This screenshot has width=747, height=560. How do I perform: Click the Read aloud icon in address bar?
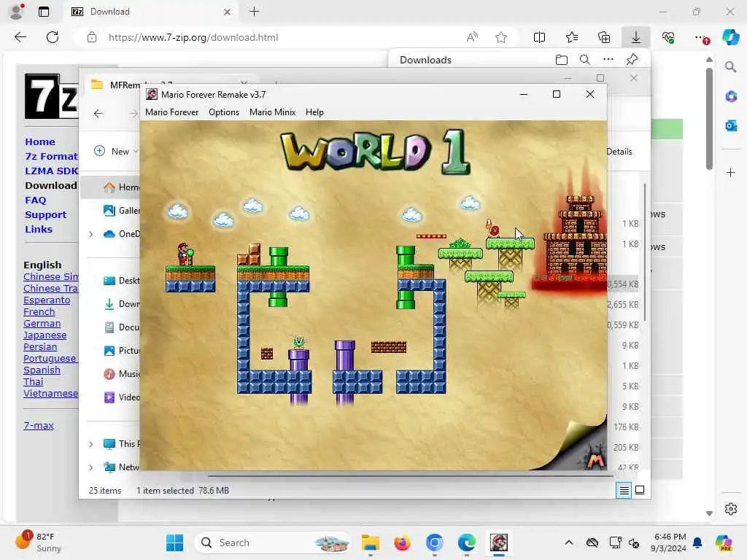472,37
